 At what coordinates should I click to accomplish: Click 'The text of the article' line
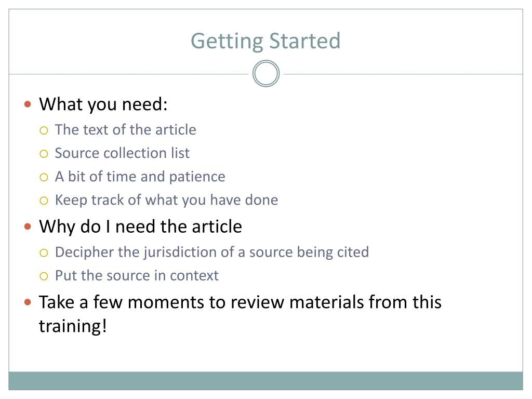(x=126, y=129)
